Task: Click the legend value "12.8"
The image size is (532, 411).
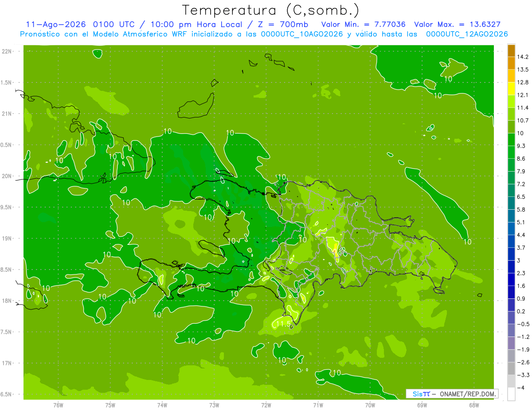Action: click(523, 82)
